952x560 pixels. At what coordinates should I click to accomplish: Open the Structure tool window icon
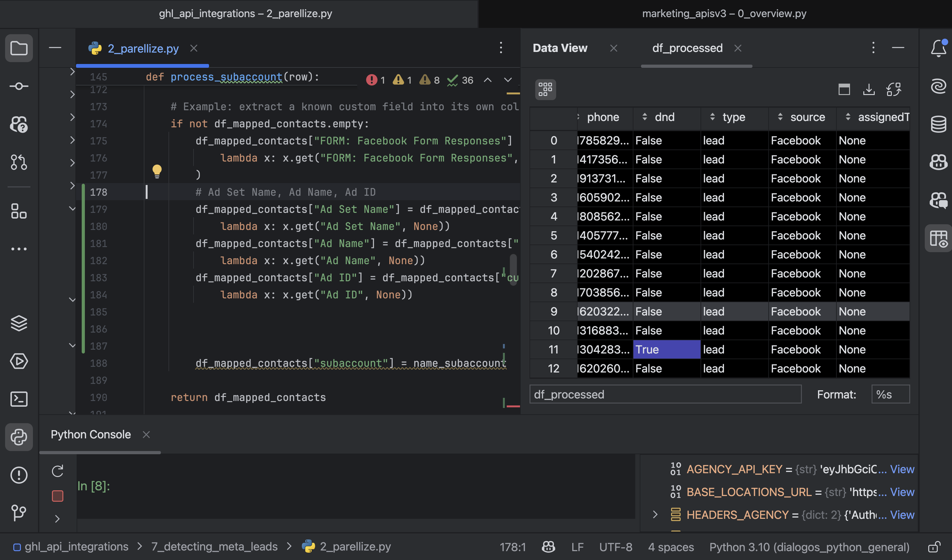click(x=19, y=211)
